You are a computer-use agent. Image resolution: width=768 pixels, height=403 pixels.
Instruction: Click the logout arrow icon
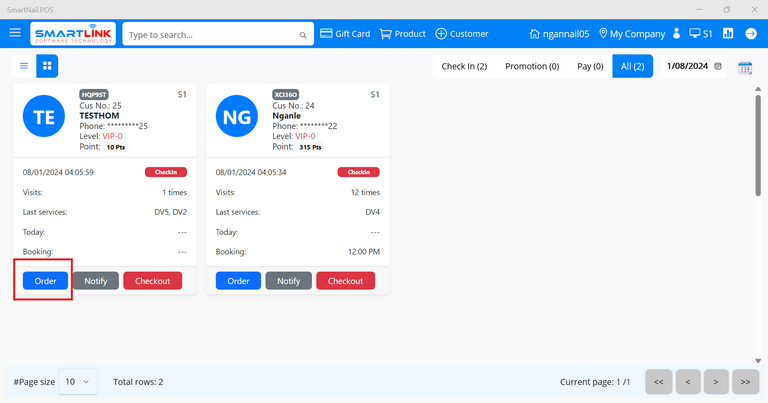coord(751,33)
